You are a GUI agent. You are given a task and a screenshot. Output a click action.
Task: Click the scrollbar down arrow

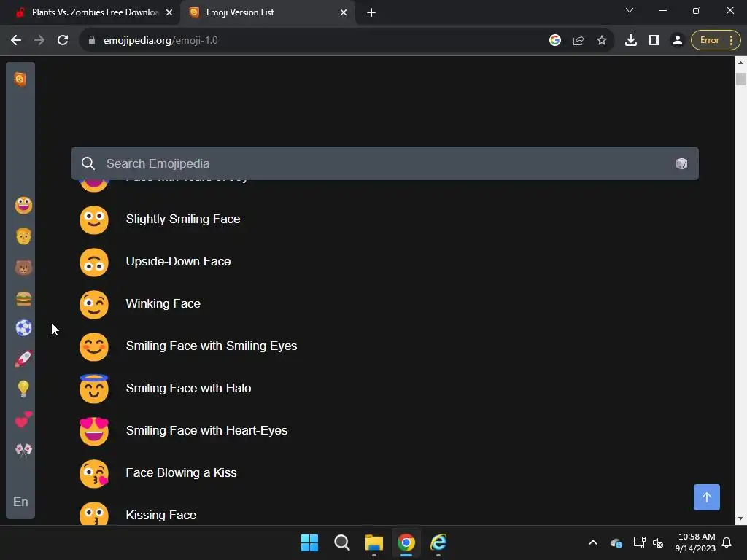coord(740,519)
